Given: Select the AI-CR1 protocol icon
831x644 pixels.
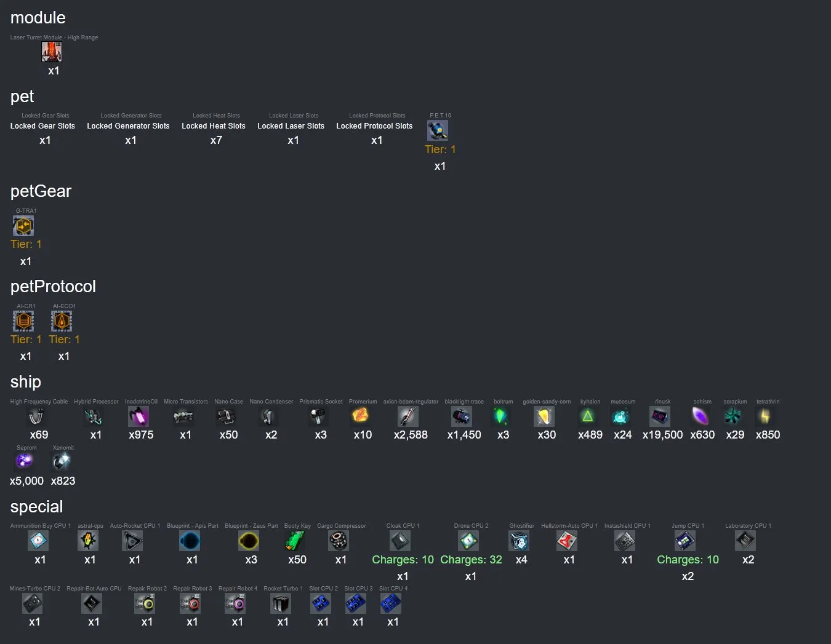Looking at the screenshot, I should [x=23, y=320].
